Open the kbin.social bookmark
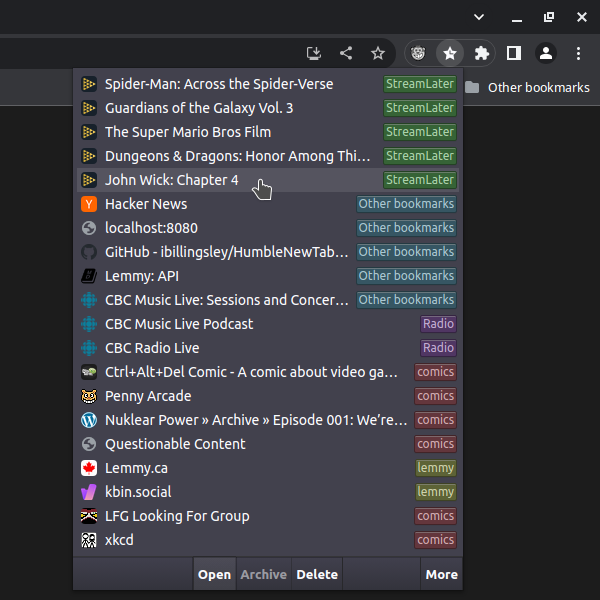Screen dimensions: 600x600 point(268,492)
